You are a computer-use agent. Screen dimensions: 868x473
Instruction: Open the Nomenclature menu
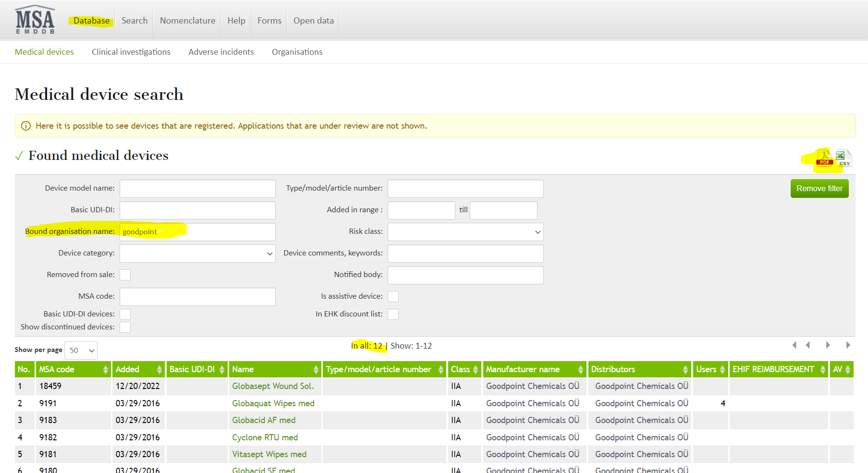pyautogui.click(x=187, y=21)
